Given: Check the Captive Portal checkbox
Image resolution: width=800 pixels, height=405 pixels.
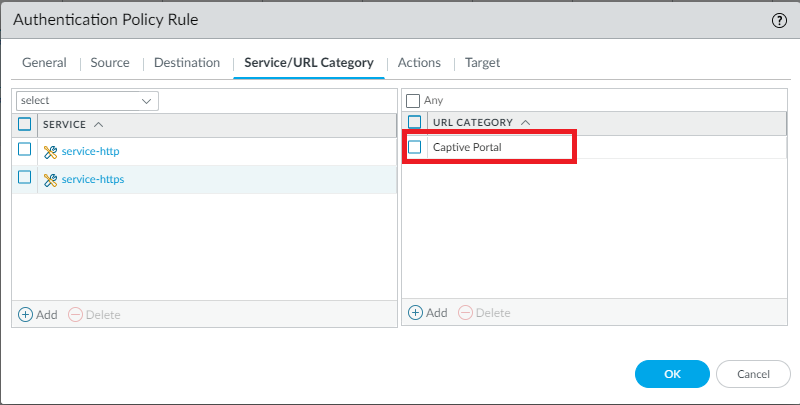Looking at the screenshot, I should click(x=415, y=147).
